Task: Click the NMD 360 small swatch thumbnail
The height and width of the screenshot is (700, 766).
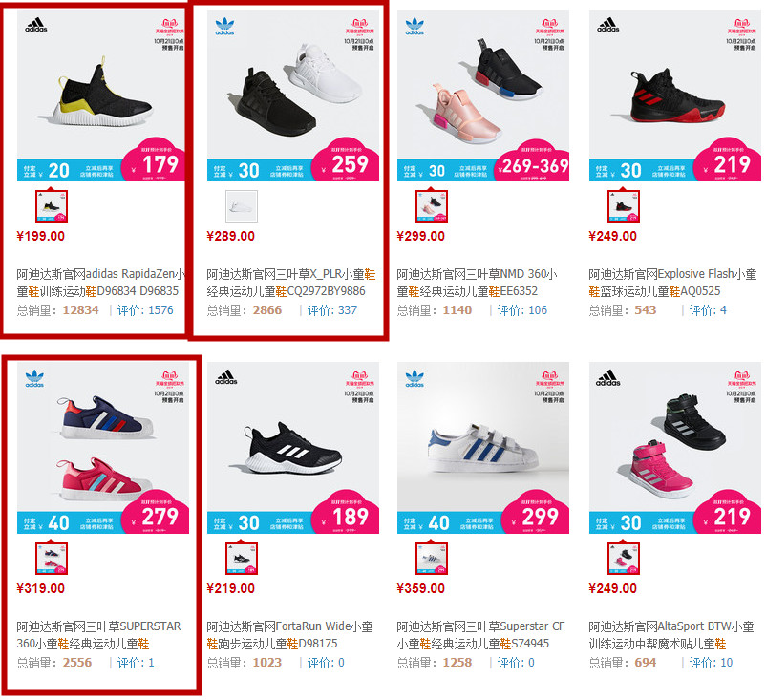Action: (432, 206)
